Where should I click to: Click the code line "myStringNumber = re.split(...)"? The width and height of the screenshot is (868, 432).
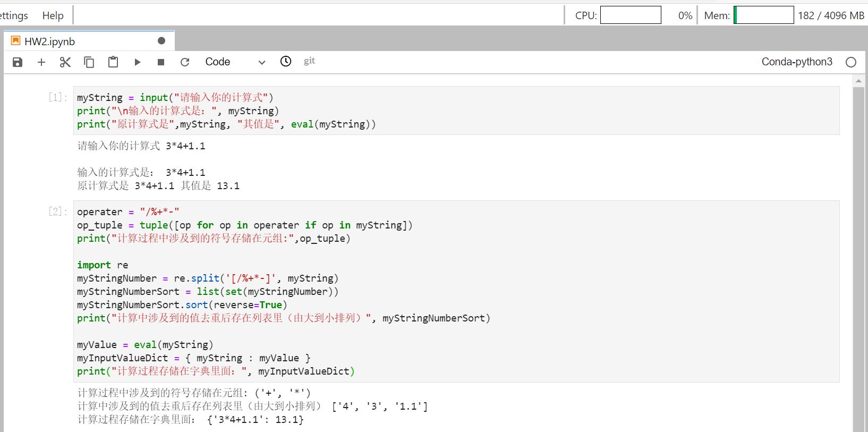(208, 278)
